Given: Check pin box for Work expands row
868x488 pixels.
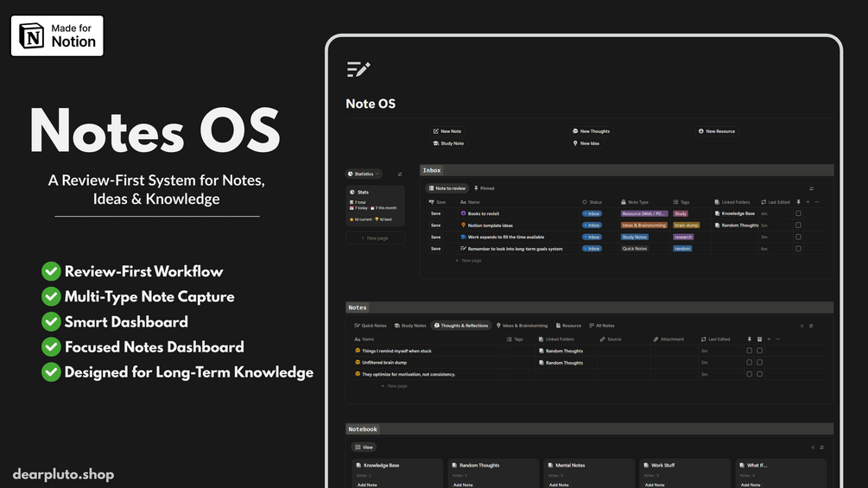Looking at the screenshot, I should 798,237.
